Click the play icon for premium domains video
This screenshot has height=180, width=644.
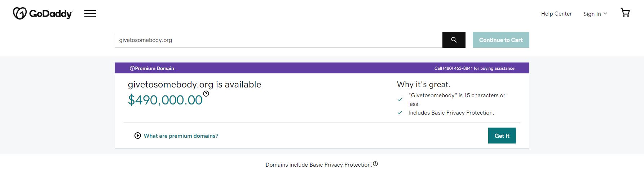pos(138,136)
